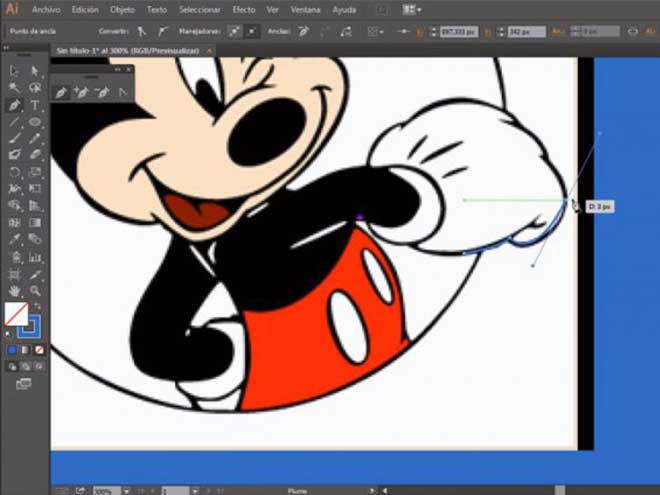Toggle hide handles for multiple selected anchors
The width and height of the screenshot is (660, 495).
tap(250, 33)
